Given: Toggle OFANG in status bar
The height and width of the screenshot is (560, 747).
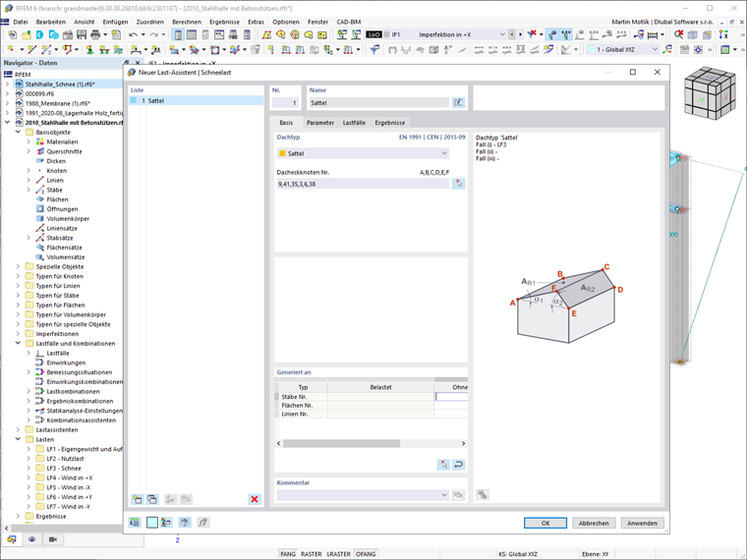Looking at the screenshot, I should (x=366, y=554).
